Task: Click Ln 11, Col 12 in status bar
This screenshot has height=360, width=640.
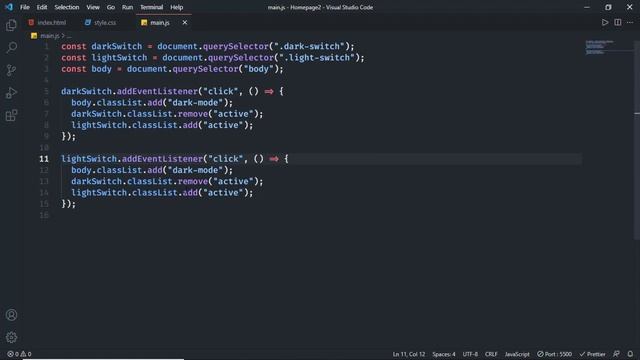Action: tap(409, 354)
